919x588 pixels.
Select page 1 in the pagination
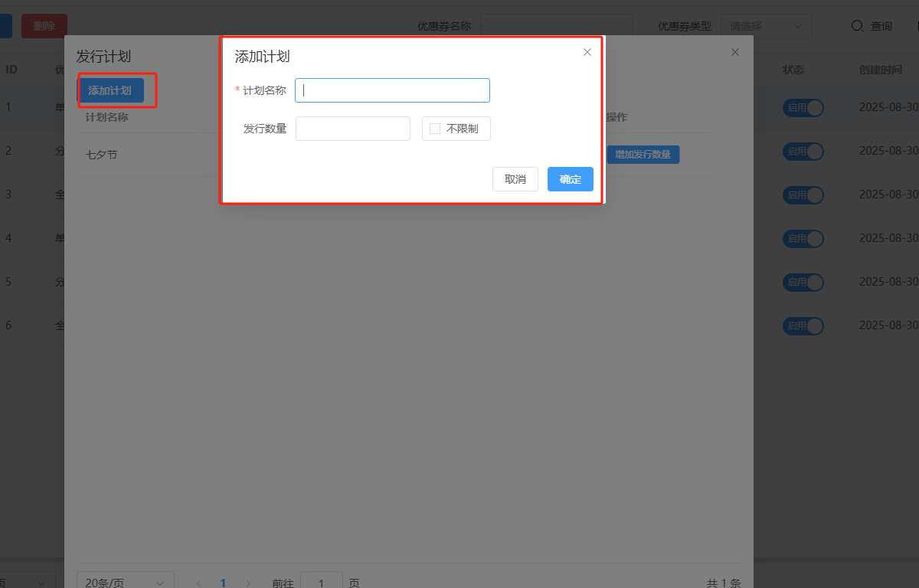[x=224, y=583]
